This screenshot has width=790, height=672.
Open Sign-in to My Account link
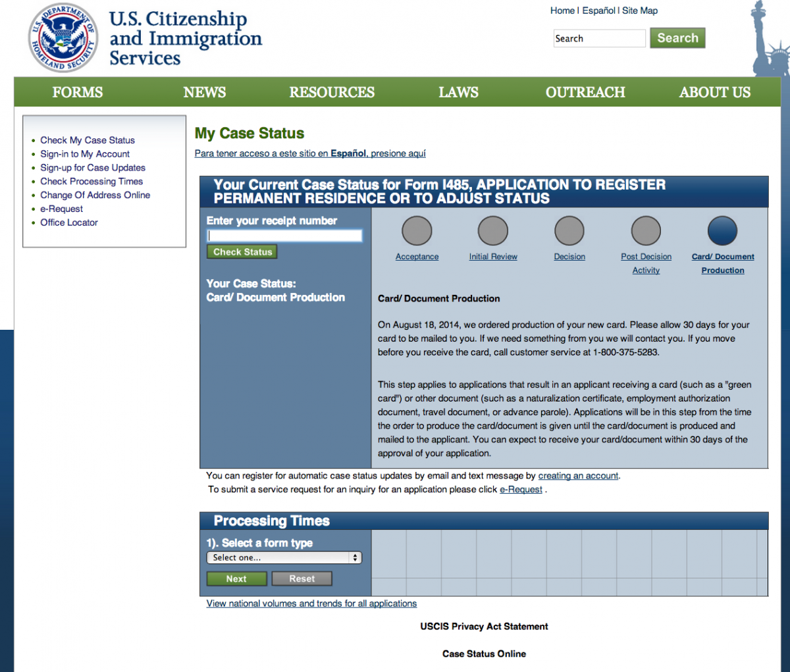[x=85, y=154]
